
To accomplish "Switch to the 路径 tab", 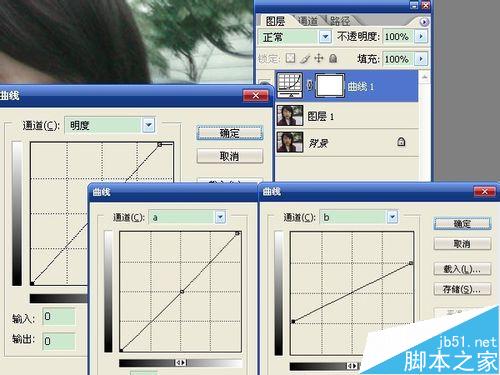I will pyautogui.click(x=340, y=21).
